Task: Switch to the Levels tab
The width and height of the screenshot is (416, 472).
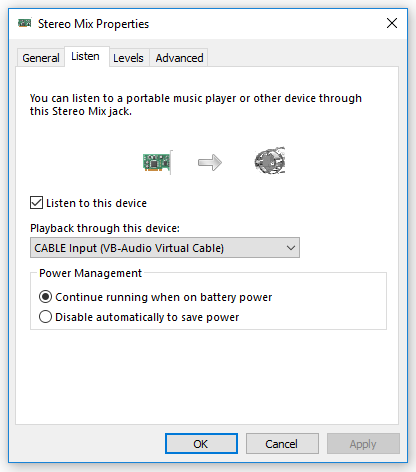Action: 128,58
